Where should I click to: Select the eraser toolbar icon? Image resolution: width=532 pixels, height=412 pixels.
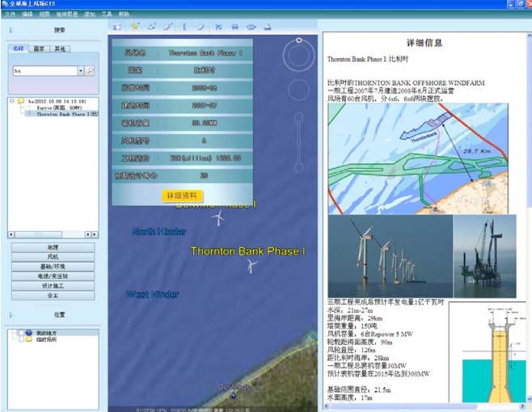tap(201, 27)
